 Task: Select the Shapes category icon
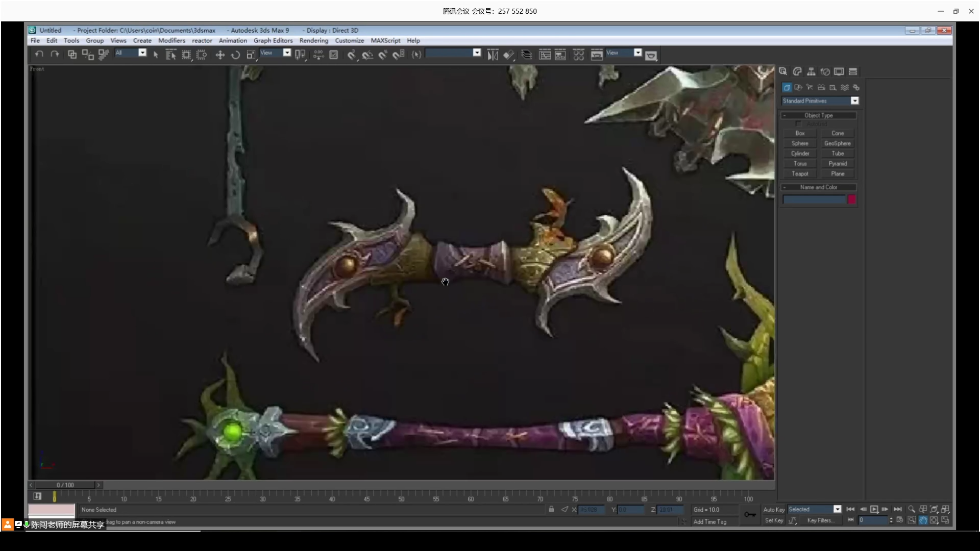tap(798, 87)
